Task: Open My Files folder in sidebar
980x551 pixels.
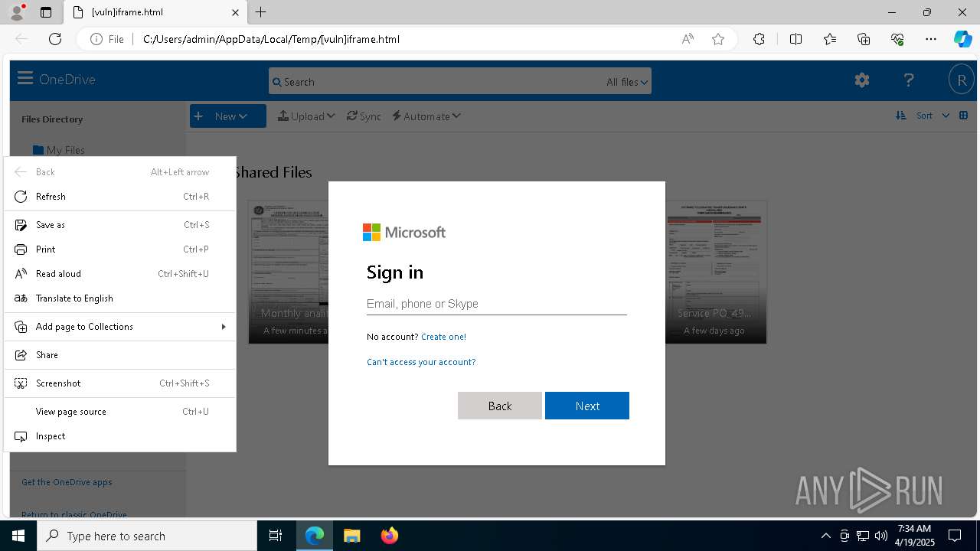Action: tap(59, 150)
